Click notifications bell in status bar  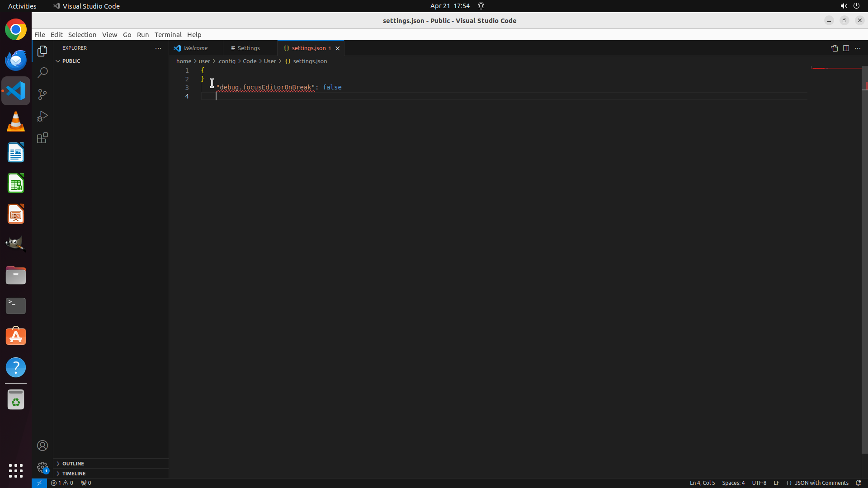tap(858, 483)
